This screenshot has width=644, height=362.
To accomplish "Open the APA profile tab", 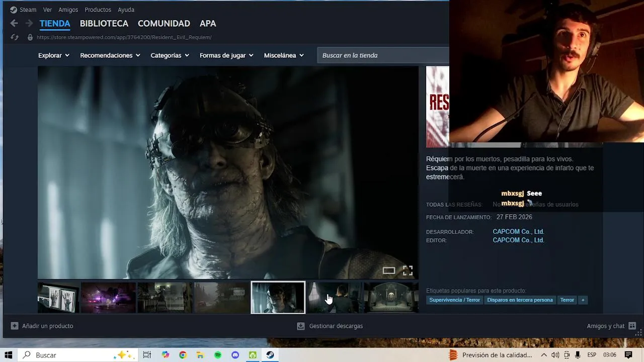I will pos(208,23).
